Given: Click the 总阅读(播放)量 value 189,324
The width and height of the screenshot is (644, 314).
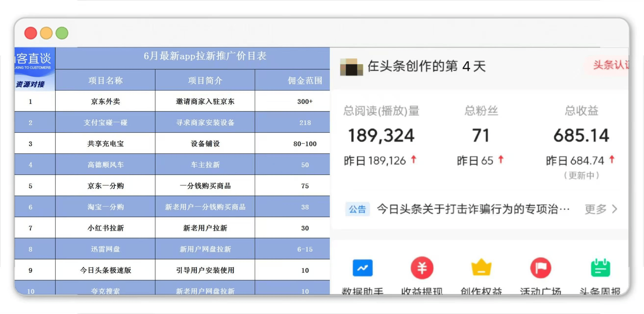Looking at the screenshot, I should coord(381,136).
